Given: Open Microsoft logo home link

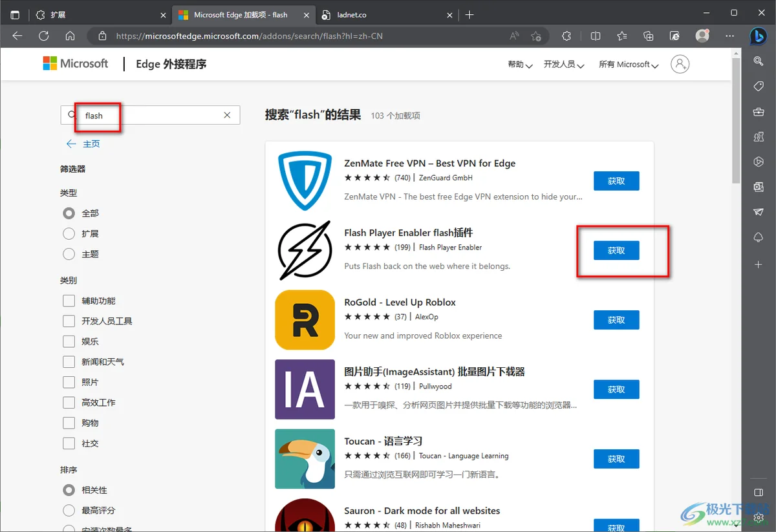Looking at the screenshot, I should pyautogui.click(x=76, y=63).
